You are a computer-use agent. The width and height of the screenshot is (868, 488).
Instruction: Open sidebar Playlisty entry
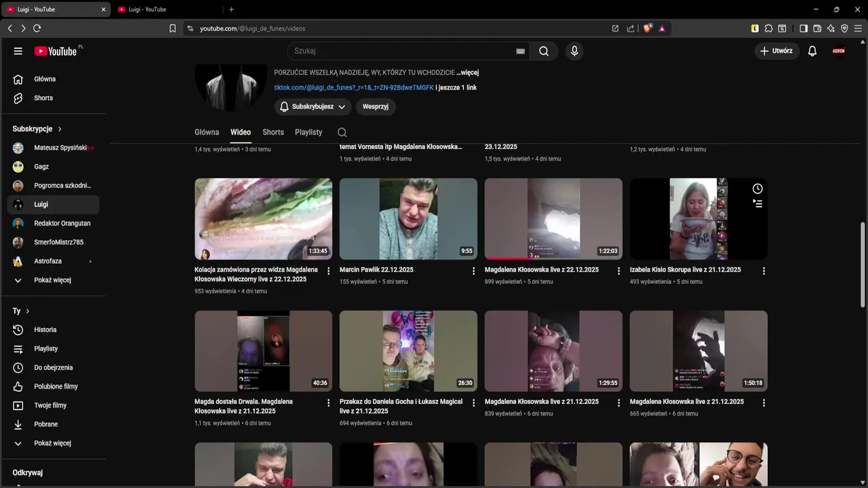coord(53,348)
